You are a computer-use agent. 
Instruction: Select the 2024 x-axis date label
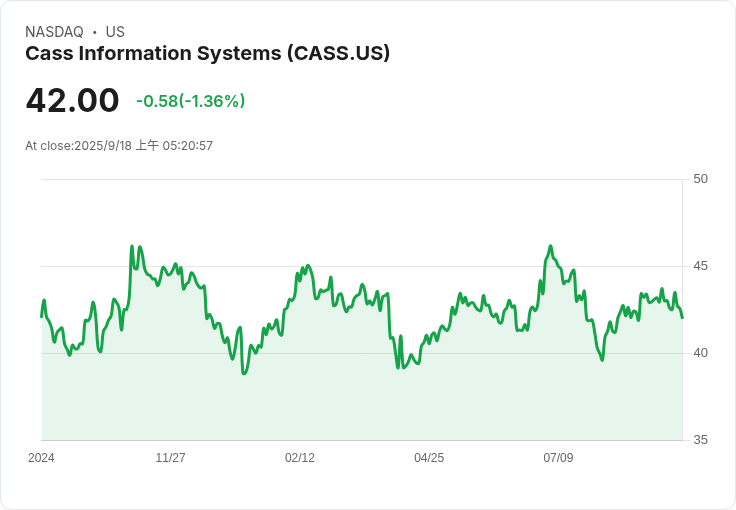41,458
